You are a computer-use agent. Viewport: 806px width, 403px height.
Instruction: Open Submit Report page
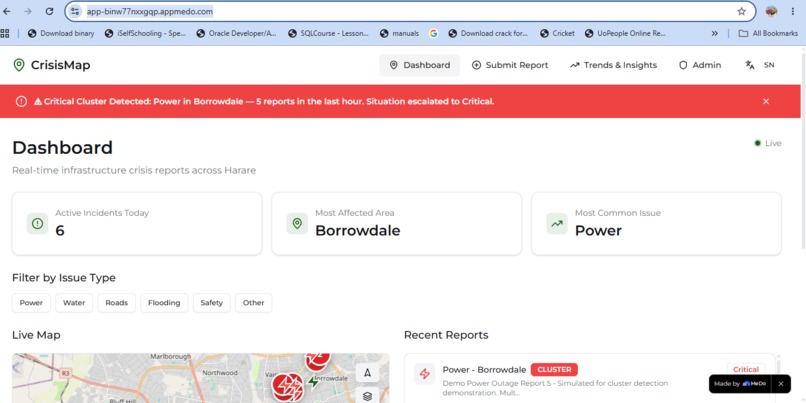click(x=510, y=65)
